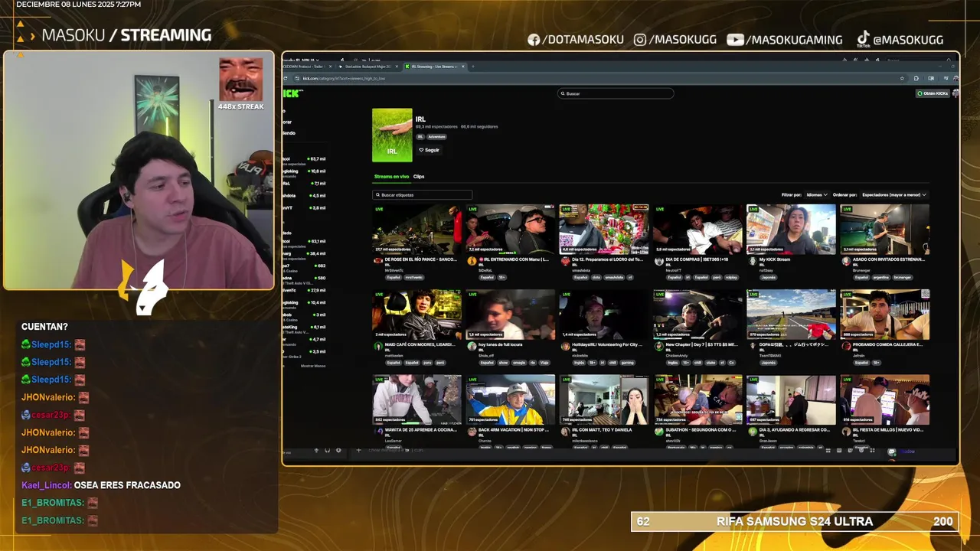
Task: Open PROBANDO COMIDA CALLEJERA stream title
Action: 887,344
